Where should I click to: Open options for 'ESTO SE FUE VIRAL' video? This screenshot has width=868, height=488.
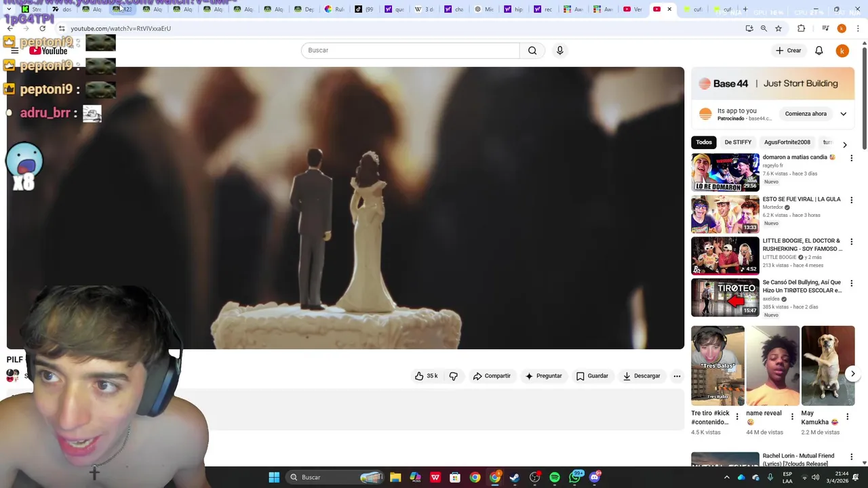click(x=852, y=200)
